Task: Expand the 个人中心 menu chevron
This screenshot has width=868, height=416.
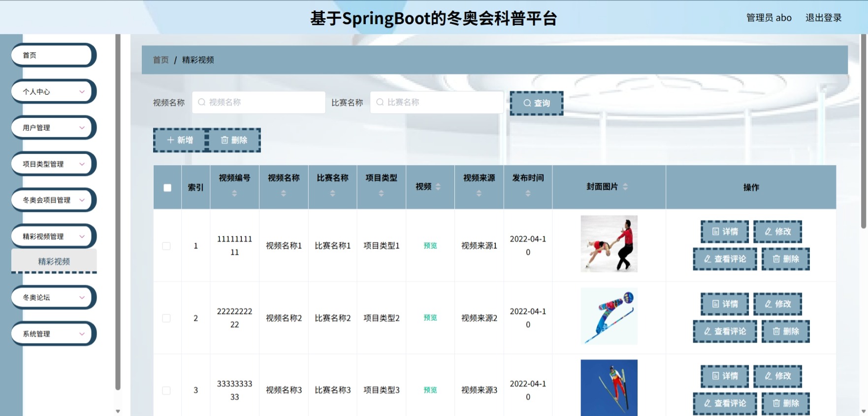Action: click(82, 92)
